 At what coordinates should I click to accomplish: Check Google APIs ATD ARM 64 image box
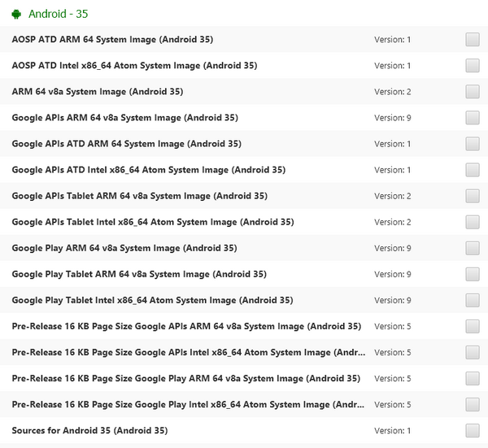pyautogui.click(x=472, y=144)
